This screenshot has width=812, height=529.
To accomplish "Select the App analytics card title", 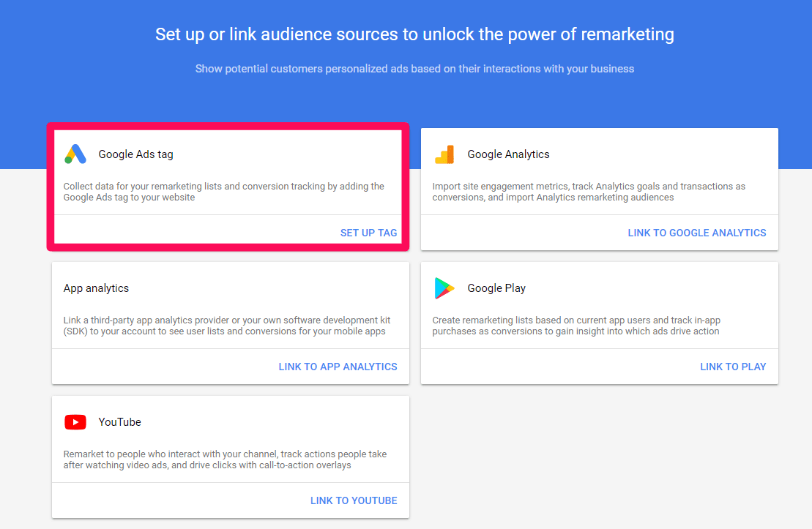I will [x=96, y=288].
